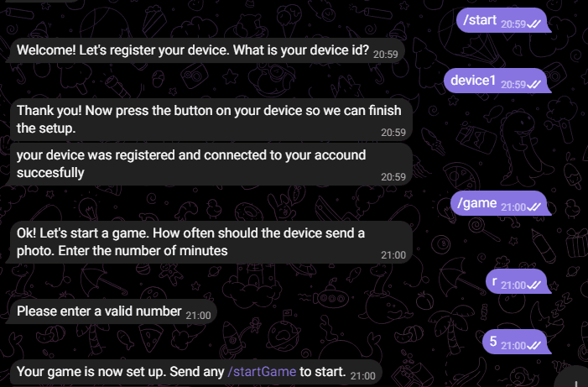Click the 21:00 timestamp on valid number message
Screen dimensions: 588x387
click(199, 314)
